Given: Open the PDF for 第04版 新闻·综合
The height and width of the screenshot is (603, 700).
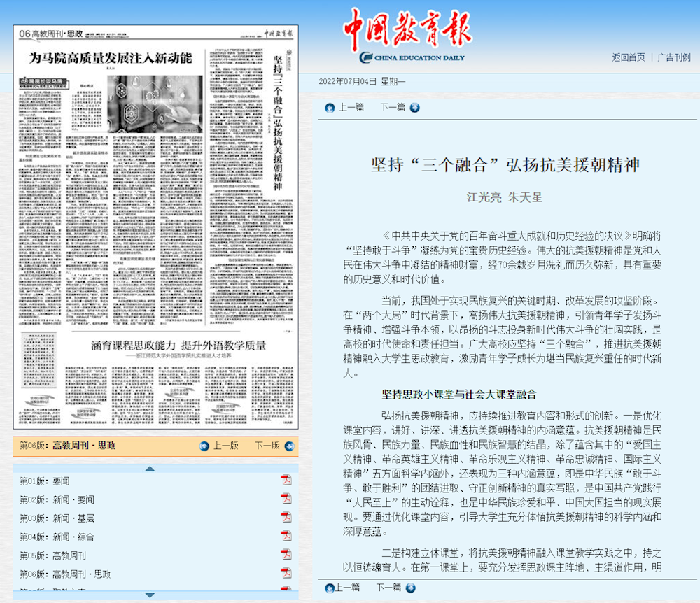Looking at the screenshot, I should click(x=286, y=536).
